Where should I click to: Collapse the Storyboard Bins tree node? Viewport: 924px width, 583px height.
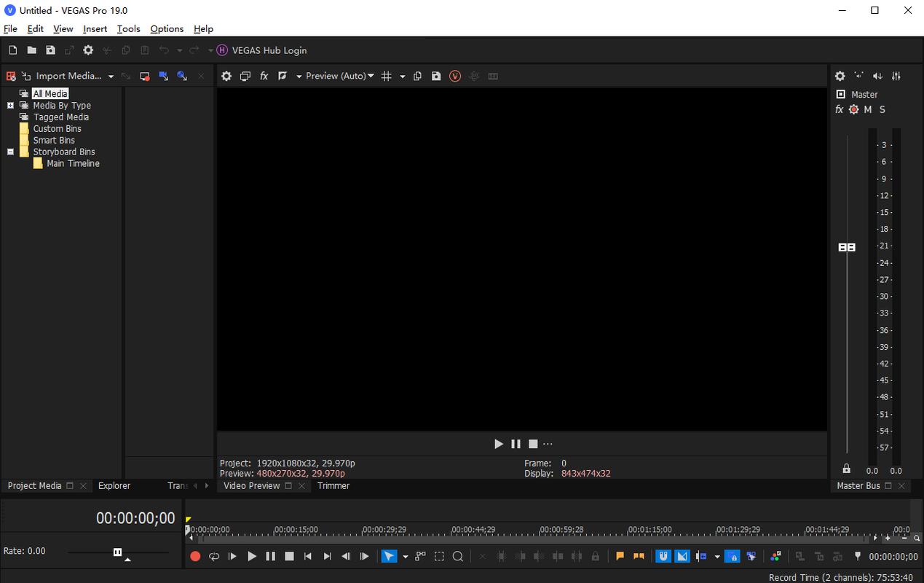pyautogui.click(x=10, y=152)
